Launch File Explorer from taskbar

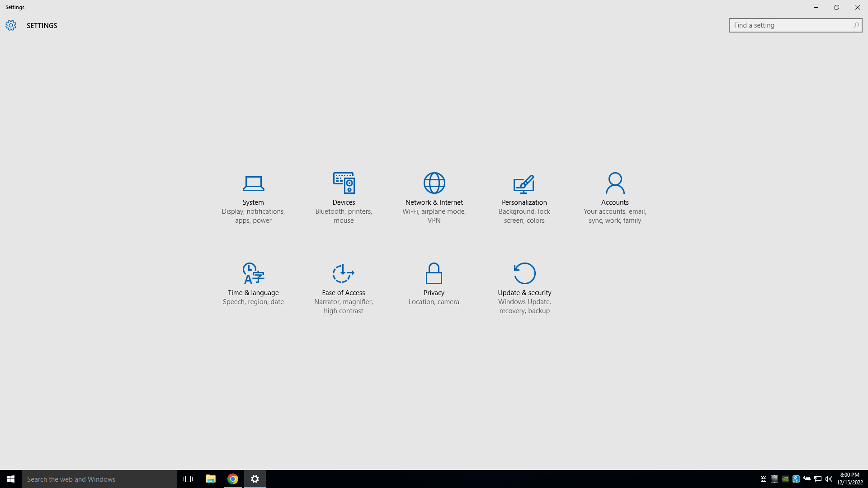point(211,479)
